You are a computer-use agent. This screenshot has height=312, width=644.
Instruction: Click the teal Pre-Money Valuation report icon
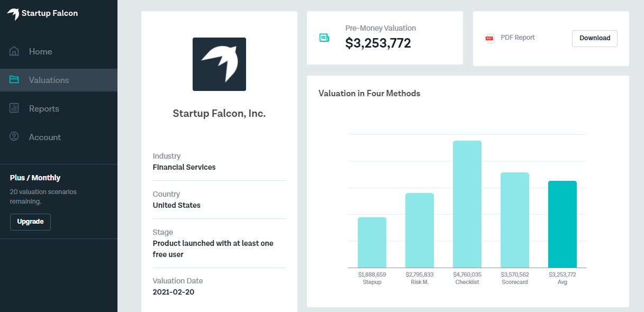coord(324,38)
